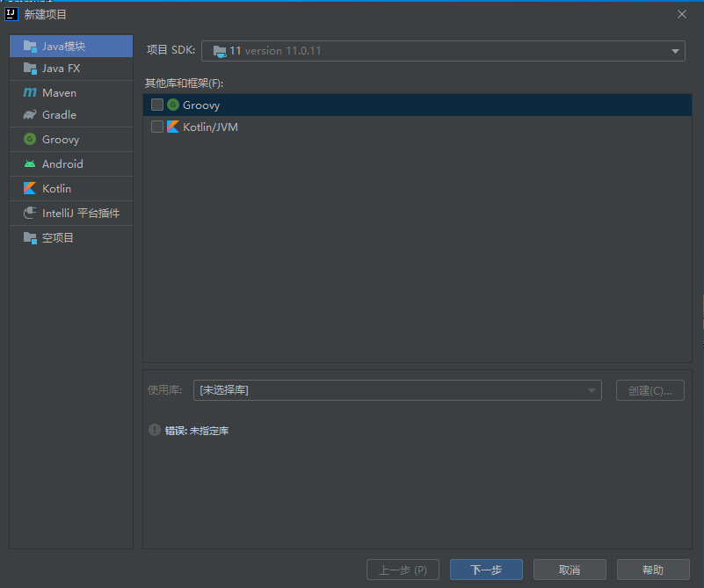This screenshot has height=588, width=704.
Task: Enable the Groovy framework checkbox
Action: (157, 105)
